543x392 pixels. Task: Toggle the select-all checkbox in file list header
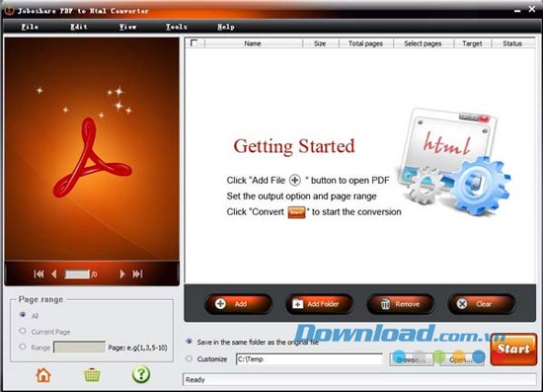[x=194, y=42]
